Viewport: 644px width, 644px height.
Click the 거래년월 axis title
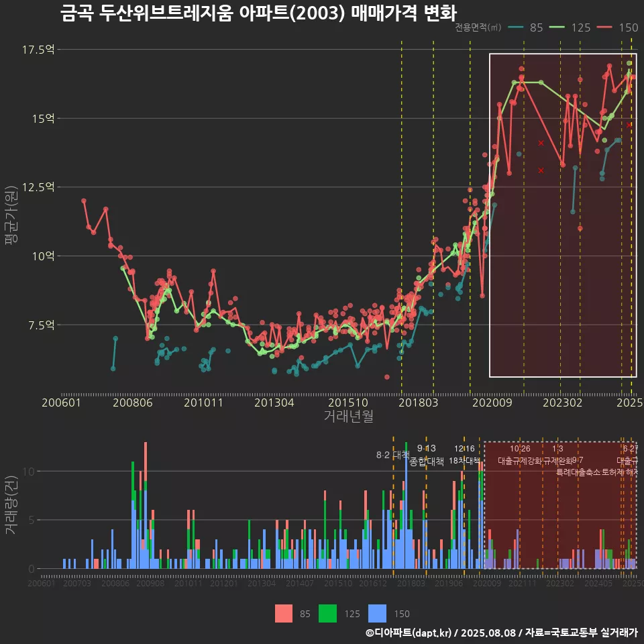348,416
